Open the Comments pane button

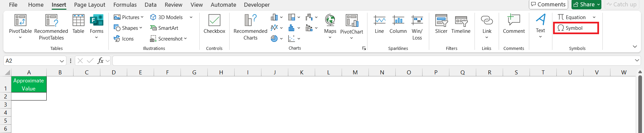(x=548, y=4)
